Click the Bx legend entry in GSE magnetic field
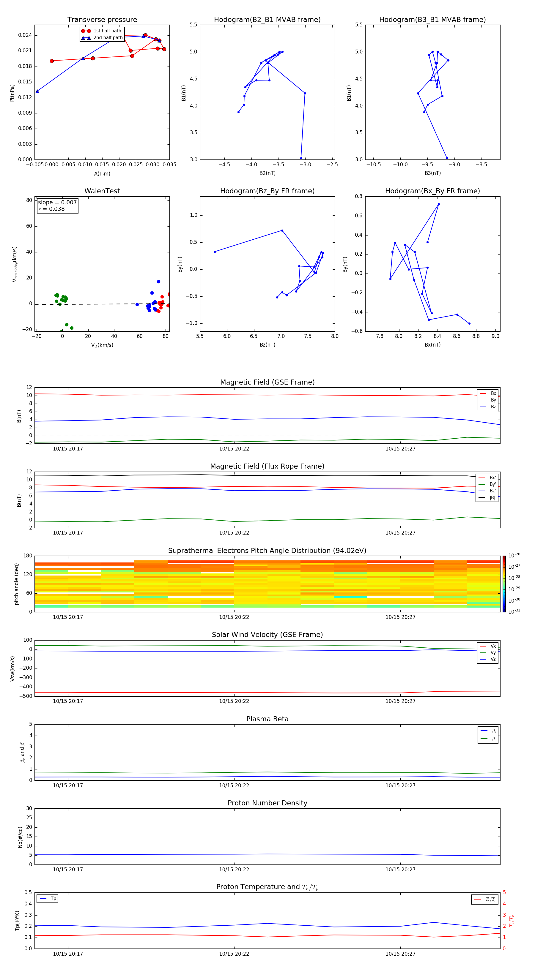Image resolution: width=535 pixels, height=980 pixels. [488, 393]
